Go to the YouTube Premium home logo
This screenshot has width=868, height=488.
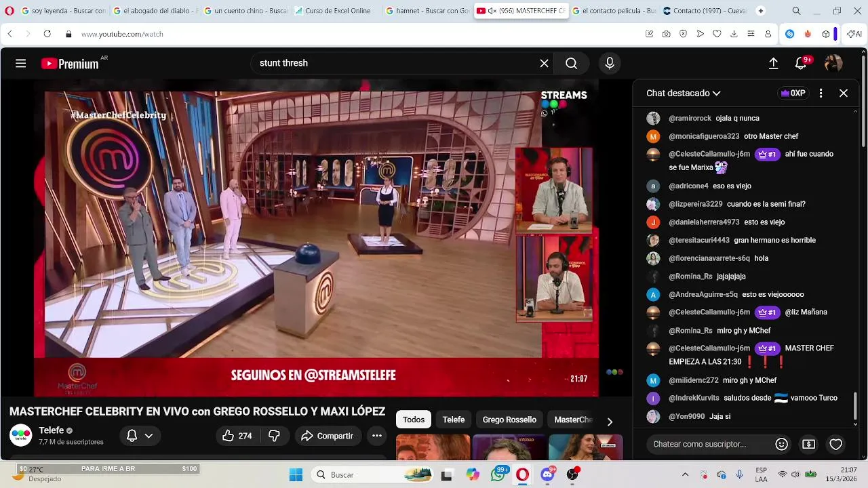(x=70, y=64)
